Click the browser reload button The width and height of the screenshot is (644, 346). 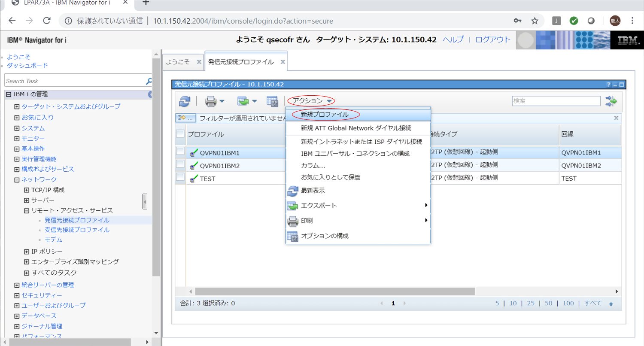click(x=47, y=21)
